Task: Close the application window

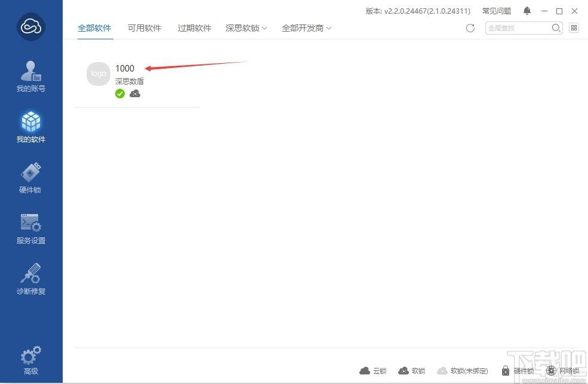Action: tap(574, 11)
